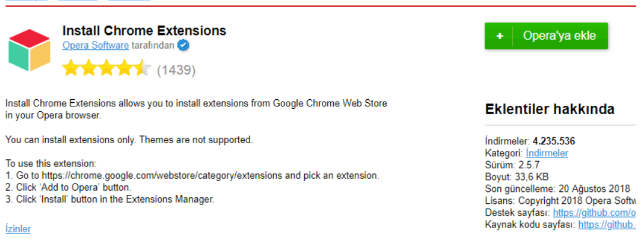Click the second rating star
644x246 pixels.
(x=89, y=69)
